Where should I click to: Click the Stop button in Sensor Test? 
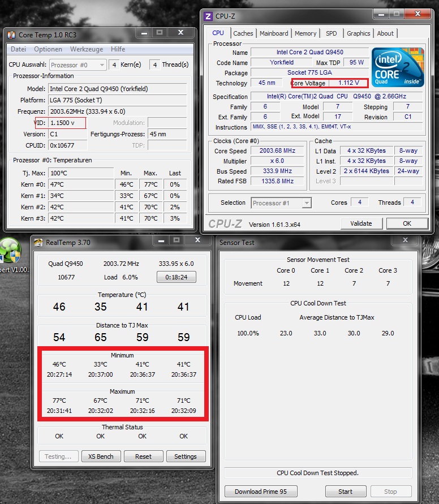click(390, 492)
